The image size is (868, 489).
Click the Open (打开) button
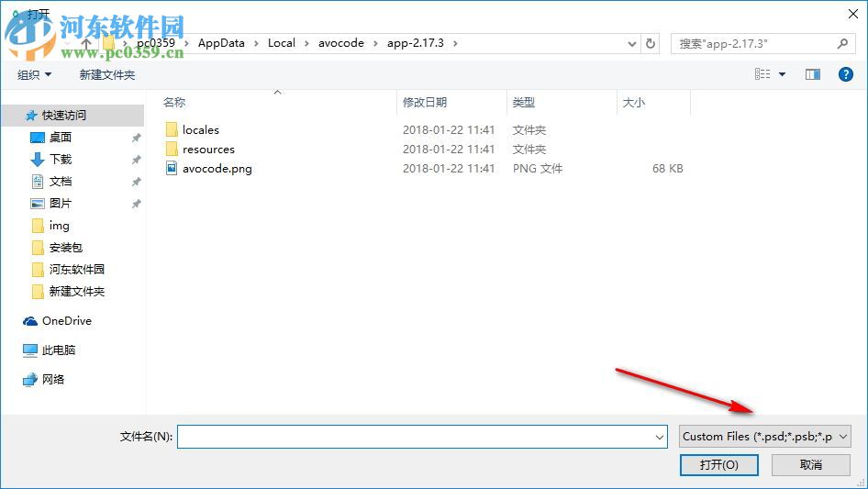(719, 464)
